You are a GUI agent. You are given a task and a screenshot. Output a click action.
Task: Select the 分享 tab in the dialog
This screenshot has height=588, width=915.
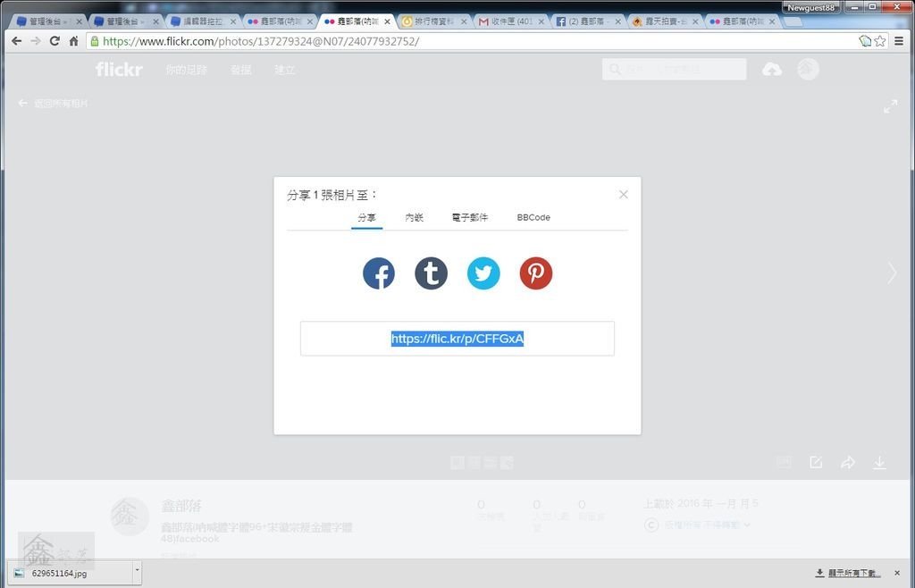367,217
